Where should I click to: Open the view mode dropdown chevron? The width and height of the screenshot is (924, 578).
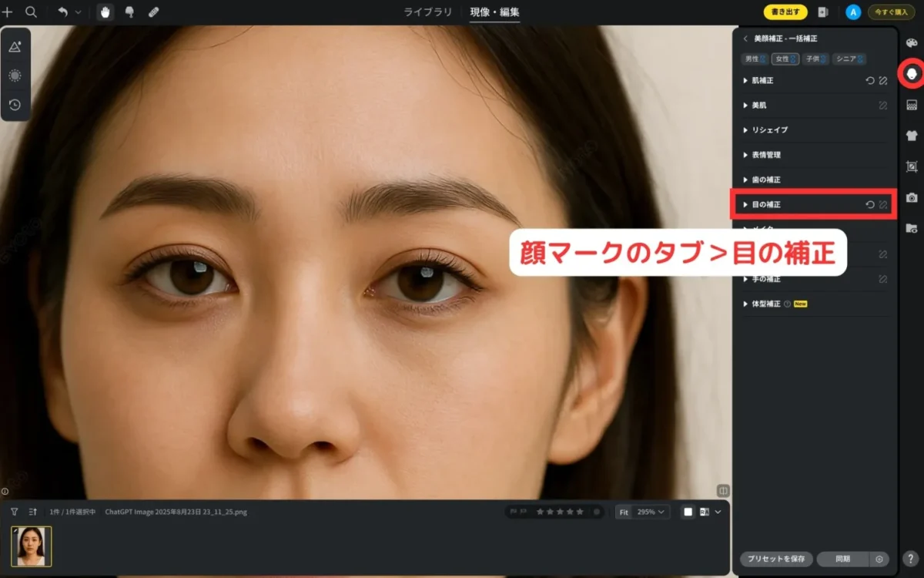point(718,512)
